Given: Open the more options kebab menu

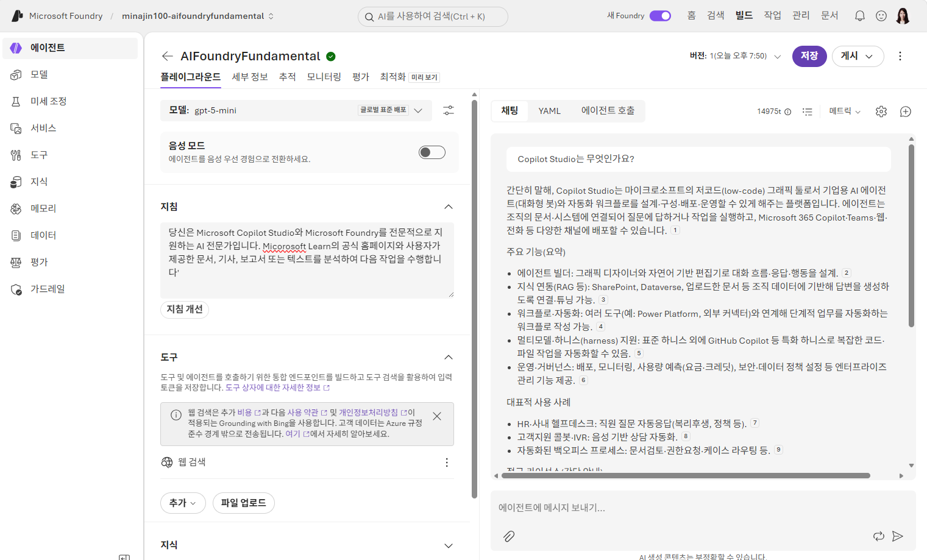Looking at the screenshot, I should [x=900, y=56].
